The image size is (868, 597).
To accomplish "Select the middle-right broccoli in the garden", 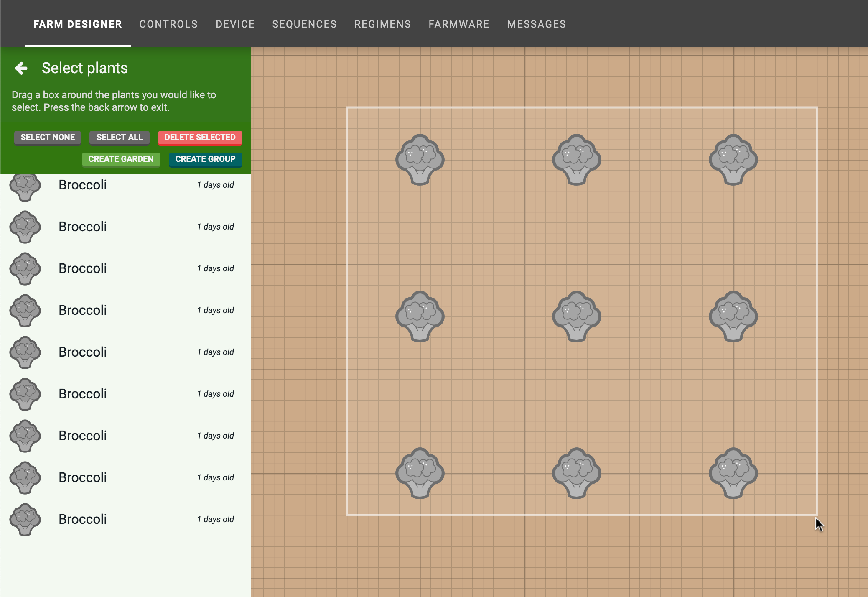I will 733,316.
